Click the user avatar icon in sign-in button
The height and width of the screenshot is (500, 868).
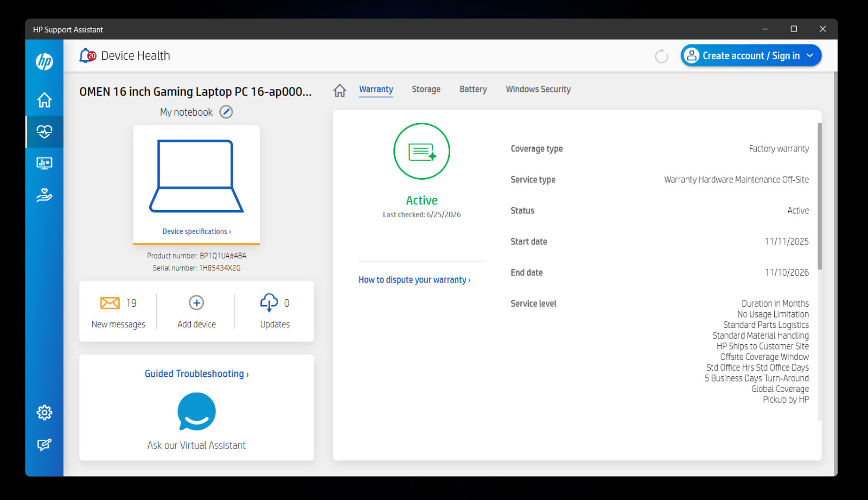point(692,55)
